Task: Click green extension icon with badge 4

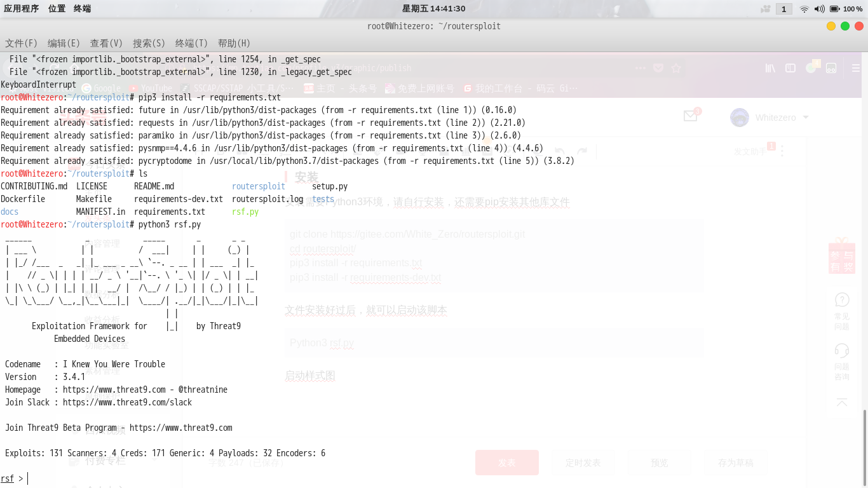Action: (813, 67)
